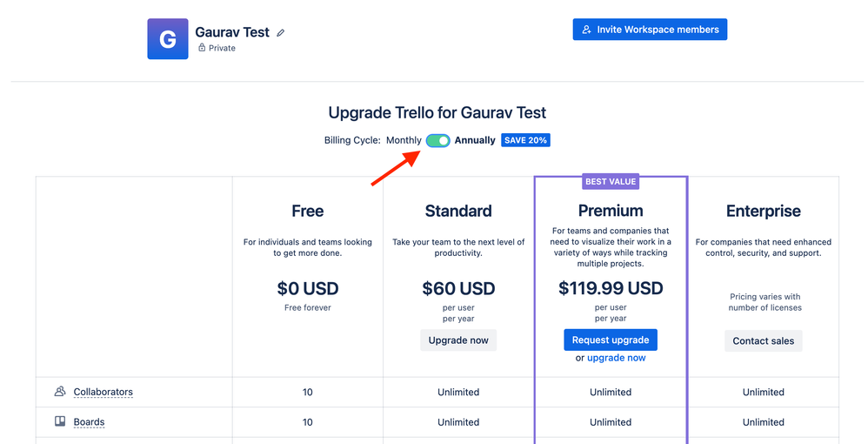Screen dimensions: 868x444
Task: Click the BEST VALUE badge
Action: pyautogui.click(x=611, y=182)
